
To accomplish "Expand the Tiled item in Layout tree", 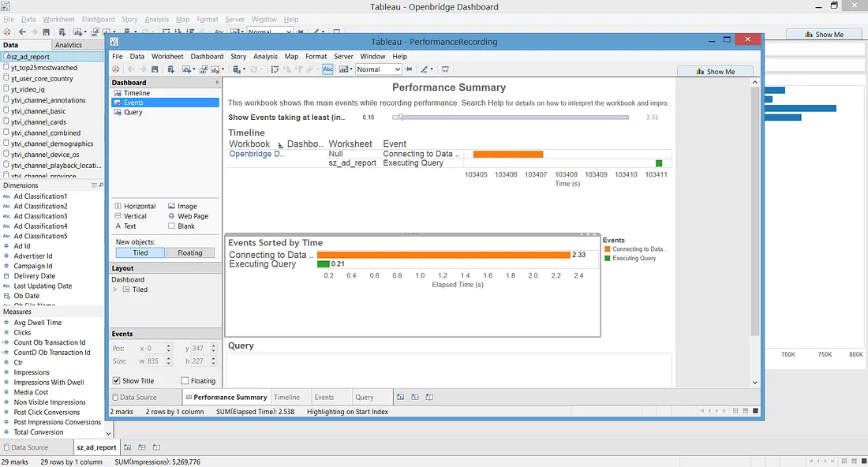I will (116, 290).
